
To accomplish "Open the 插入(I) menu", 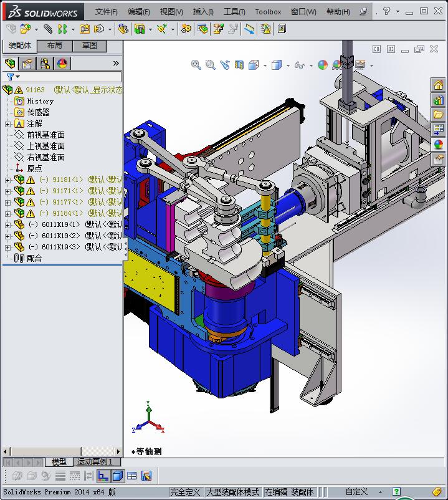I will pos(203,12).
